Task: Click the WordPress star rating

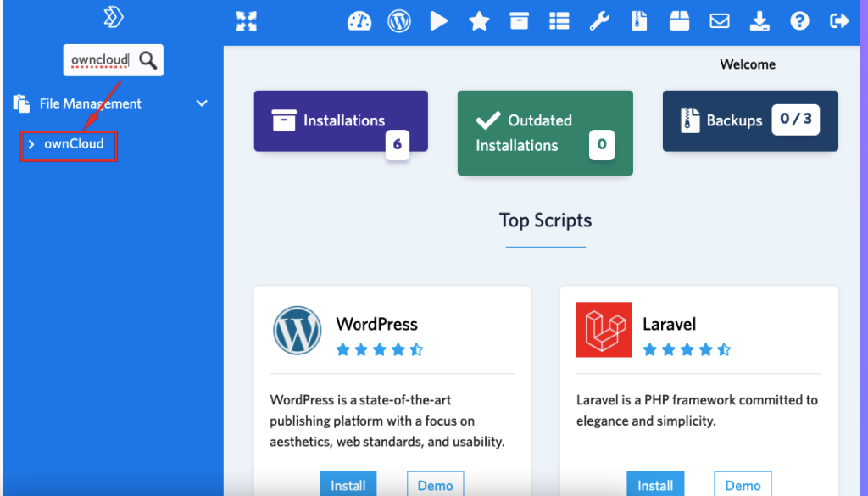Action: tap(380, 349)
